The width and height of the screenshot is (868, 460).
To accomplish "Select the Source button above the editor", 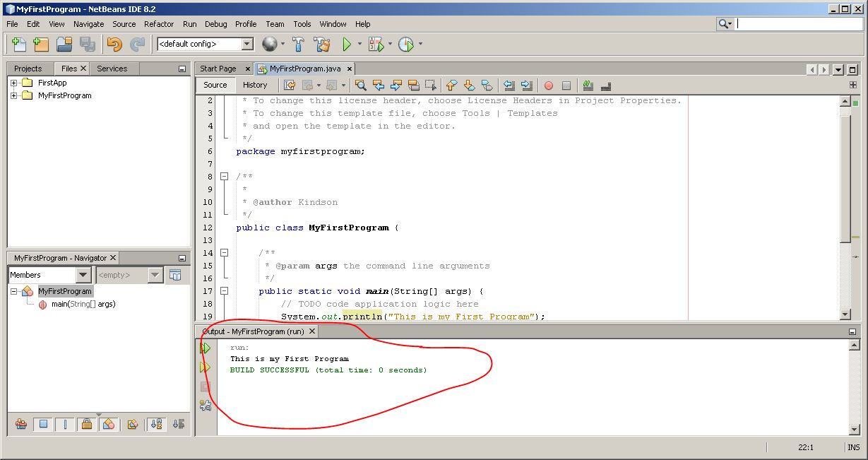I will click(x=215, y=85).
